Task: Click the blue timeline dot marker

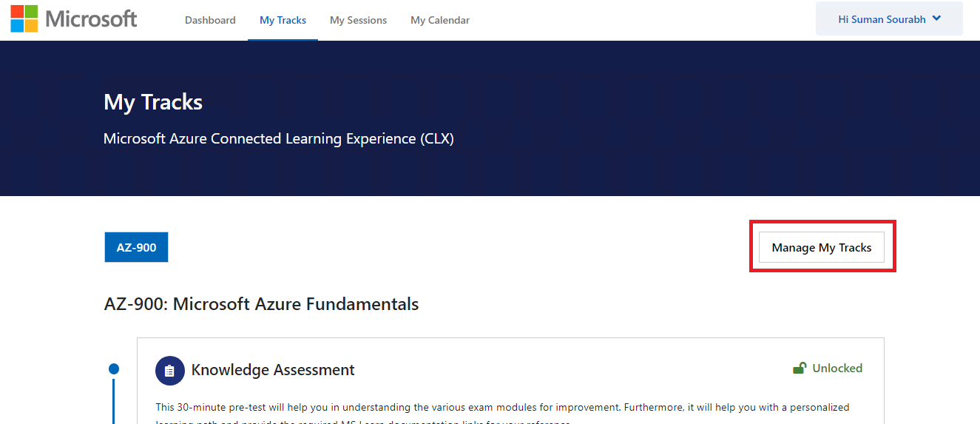Action: point(114,369)
